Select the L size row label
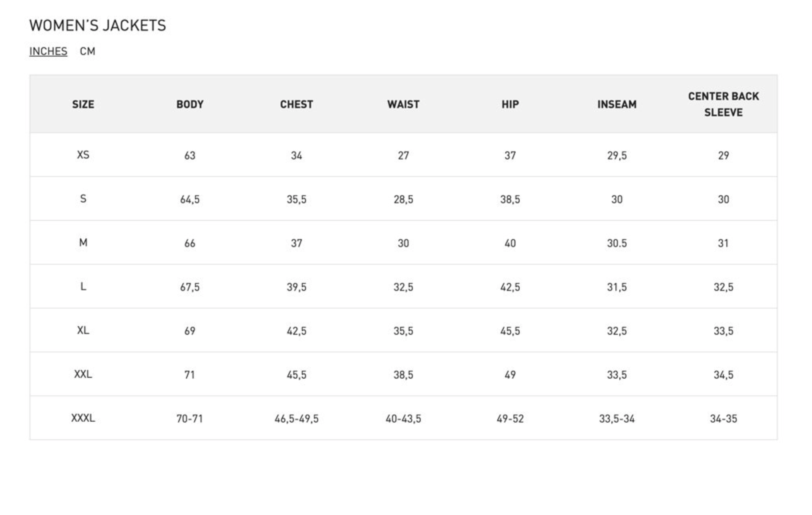The width and height of the screenshot is (812, 515). point(83,286)
